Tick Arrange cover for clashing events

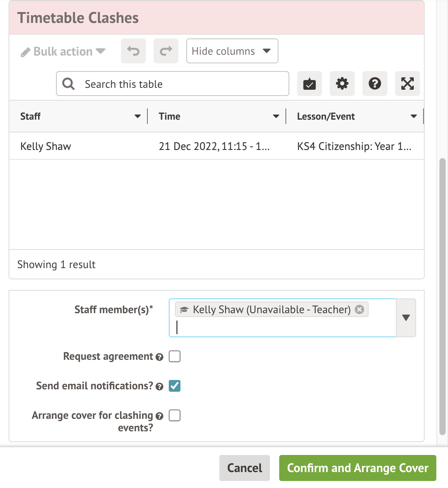(x=175, y=415)
